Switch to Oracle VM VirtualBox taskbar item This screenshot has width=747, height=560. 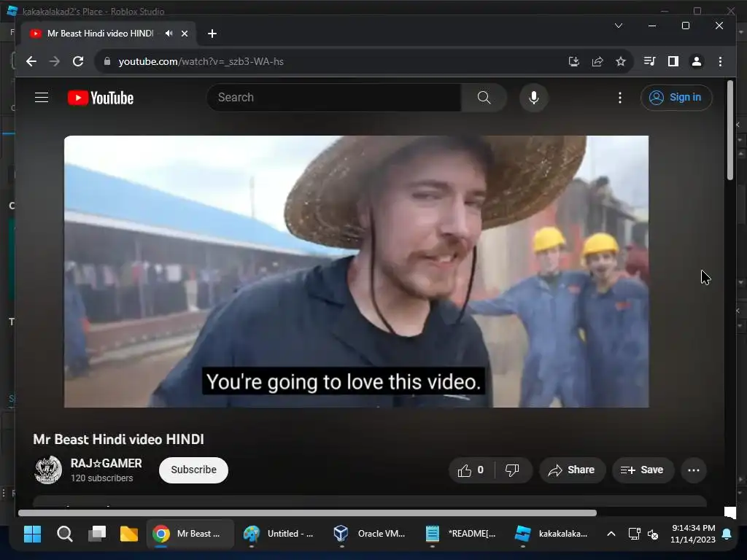coord(370,534)
